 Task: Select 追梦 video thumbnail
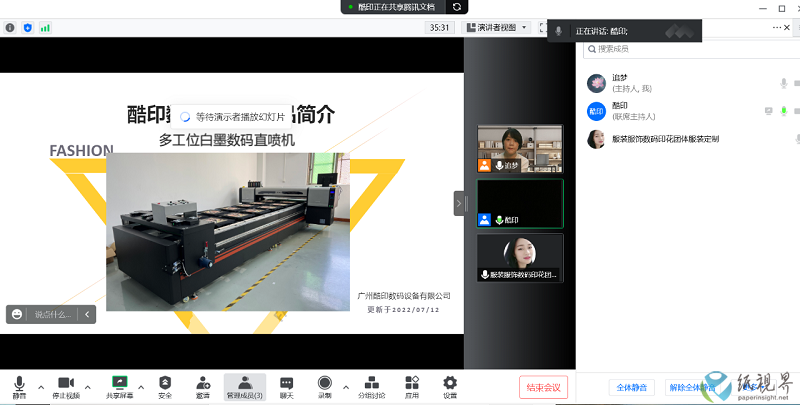tap(520, 149)
